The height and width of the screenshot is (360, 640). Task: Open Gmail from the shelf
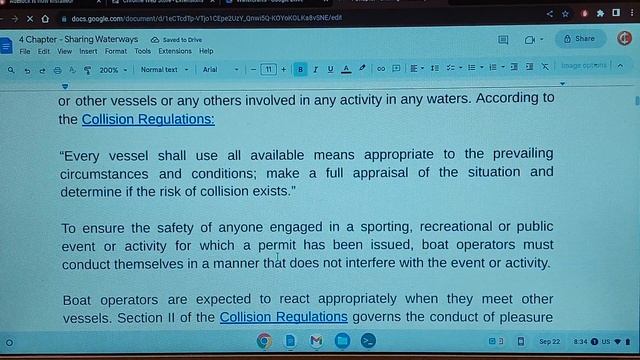[x=316, y=340]
